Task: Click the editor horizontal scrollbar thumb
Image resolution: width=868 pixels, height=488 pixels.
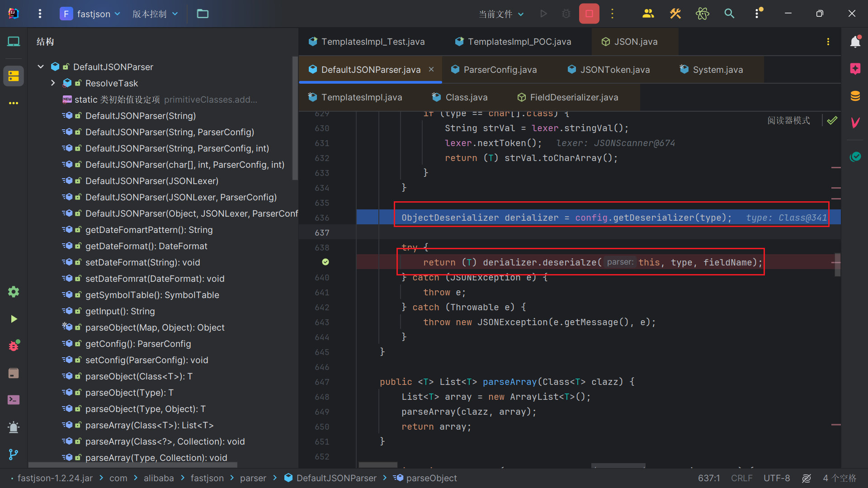Action: click(x=378, y=464)
